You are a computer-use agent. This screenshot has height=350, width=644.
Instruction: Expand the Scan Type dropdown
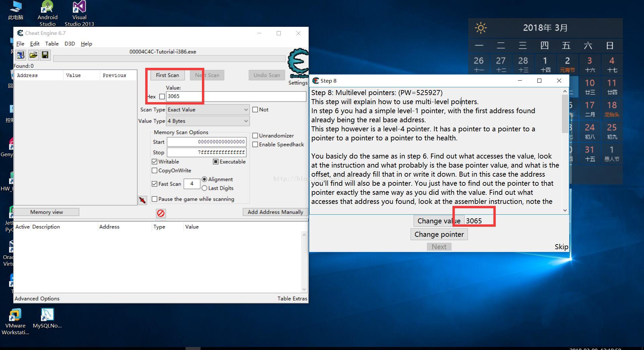(x=208, y=110)
